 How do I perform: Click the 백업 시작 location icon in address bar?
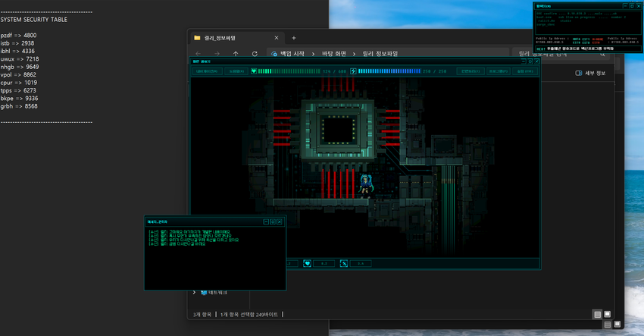tap(274, 54)
